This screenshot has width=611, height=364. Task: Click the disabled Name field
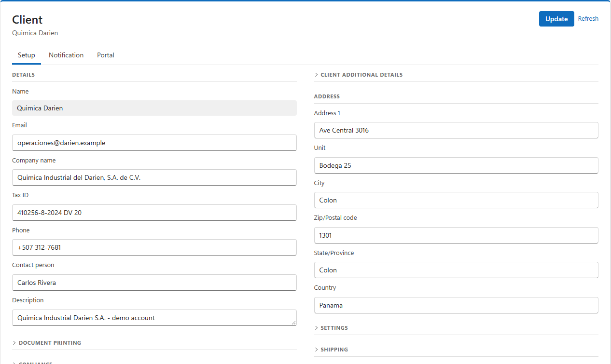[154, 108]
